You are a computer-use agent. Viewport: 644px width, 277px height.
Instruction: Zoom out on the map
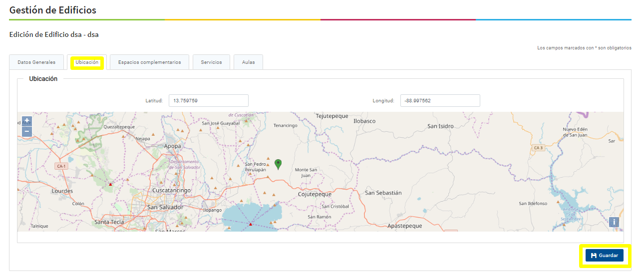(27, 132)
